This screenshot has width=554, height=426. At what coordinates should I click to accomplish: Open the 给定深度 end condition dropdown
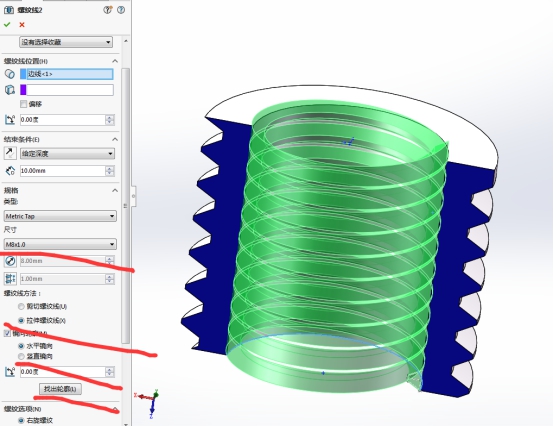click(x=67, y=153)
